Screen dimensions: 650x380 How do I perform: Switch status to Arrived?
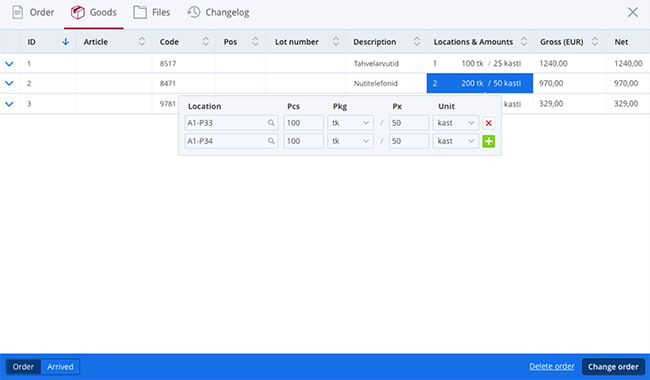coord(60,367)
